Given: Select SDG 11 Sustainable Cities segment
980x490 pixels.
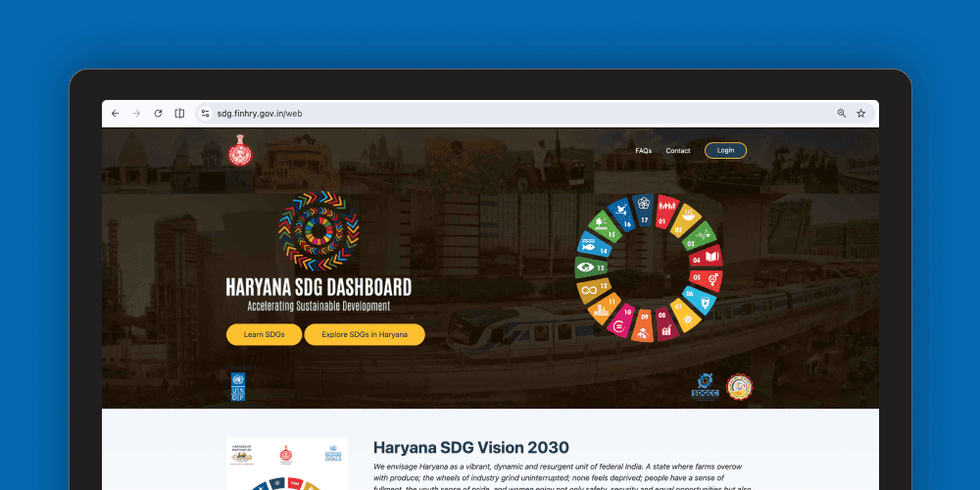Looking at the screenshot, I should (x=604, y=306).
